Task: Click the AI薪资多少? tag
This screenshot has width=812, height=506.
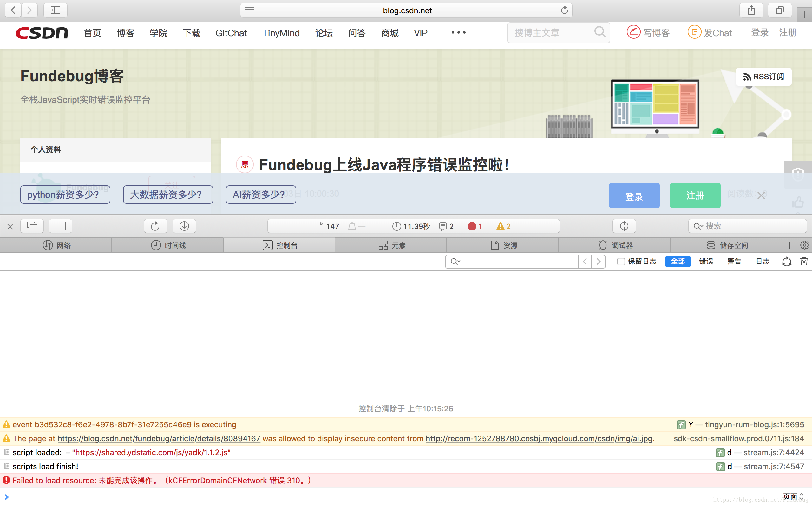Action: [261, 195]
